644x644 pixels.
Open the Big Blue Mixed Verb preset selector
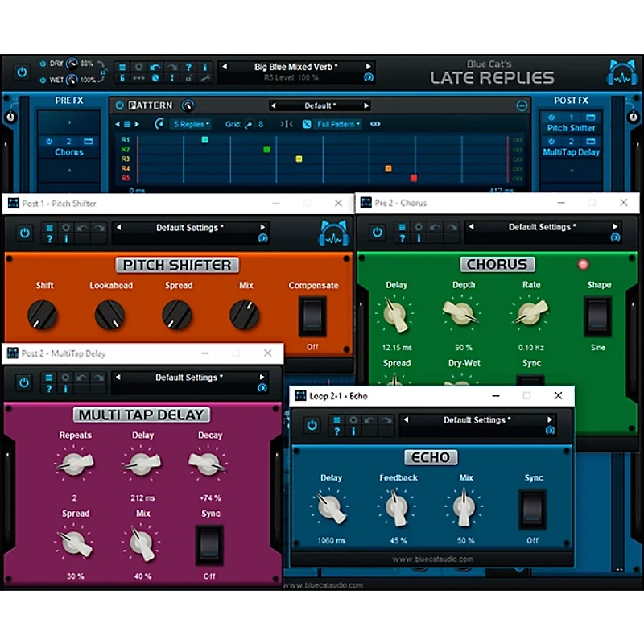295,67
